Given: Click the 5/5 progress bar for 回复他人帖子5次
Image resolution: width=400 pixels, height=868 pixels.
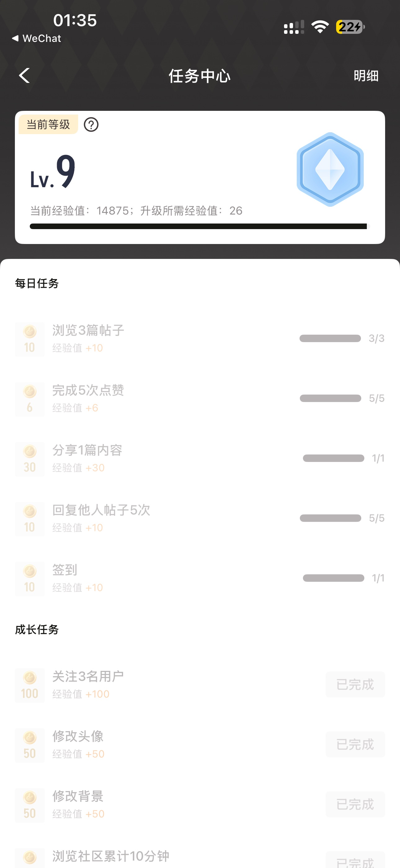Looking at the screenshot, I should pos(330,518).
